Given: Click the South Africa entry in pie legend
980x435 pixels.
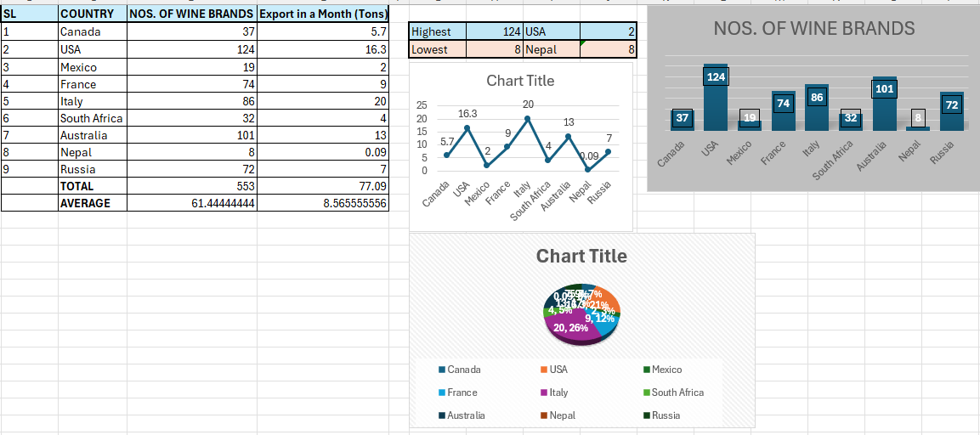Looking at the screenshot, I should click(x=674, y=393).
